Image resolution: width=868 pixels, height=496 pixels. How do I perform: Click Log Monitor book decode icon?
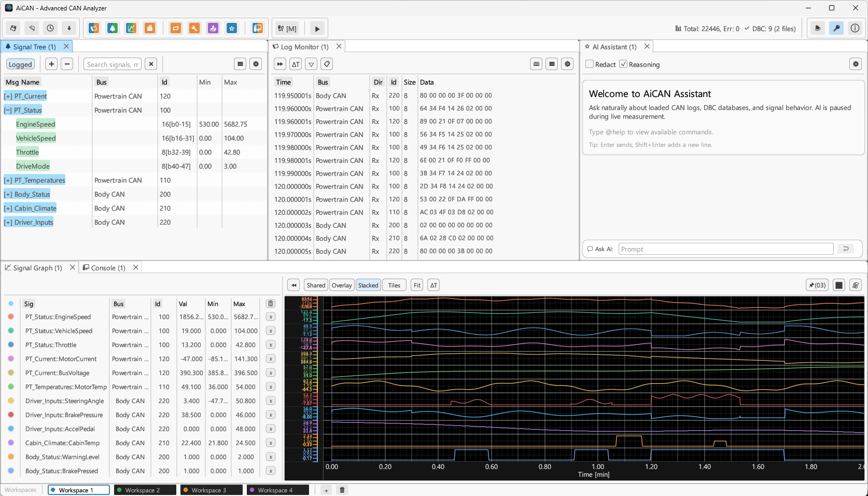(x=537, y=64)
